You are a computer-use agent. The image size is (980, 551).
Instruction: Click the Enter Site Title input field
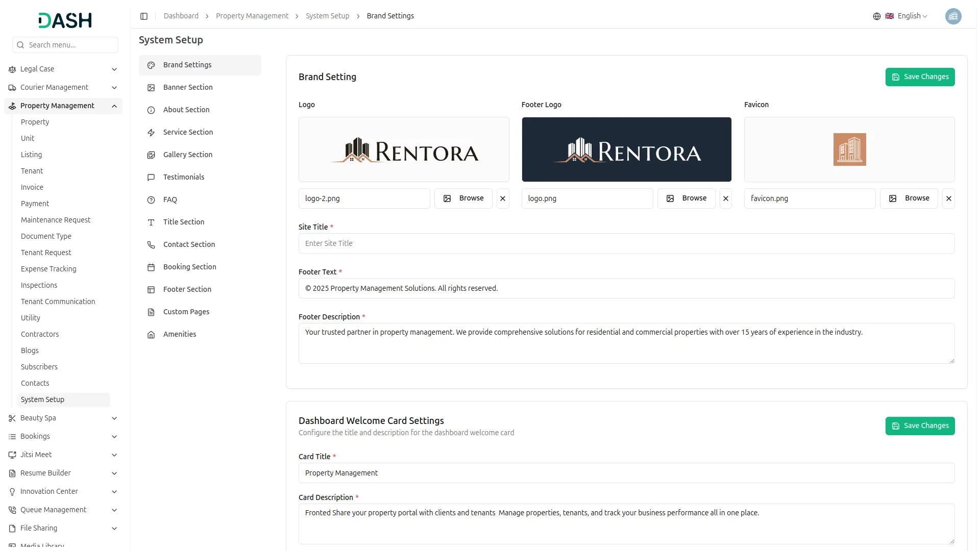click(x=626, y=243)
